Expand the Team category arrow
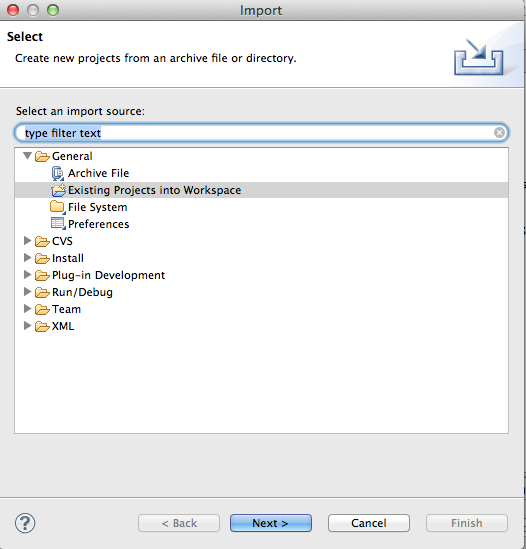The width and height of the screenshot is (526, 549). pos(27,309)
